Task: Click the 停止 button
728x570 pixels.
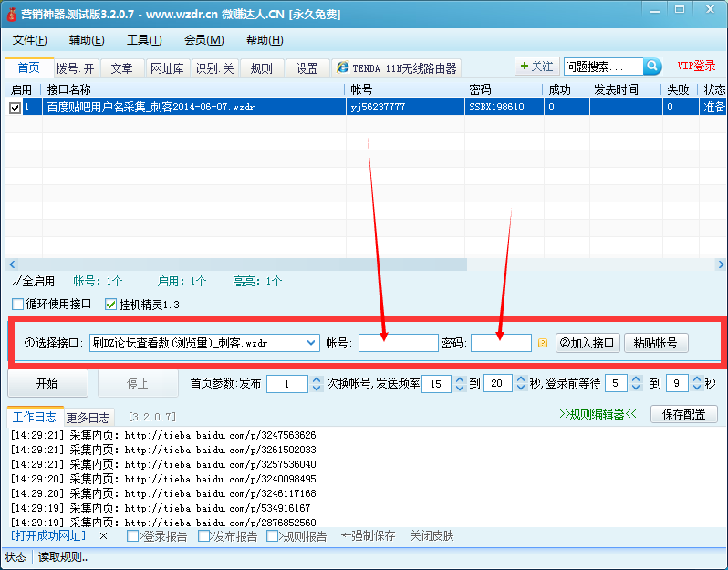Action: coord(138,383)
